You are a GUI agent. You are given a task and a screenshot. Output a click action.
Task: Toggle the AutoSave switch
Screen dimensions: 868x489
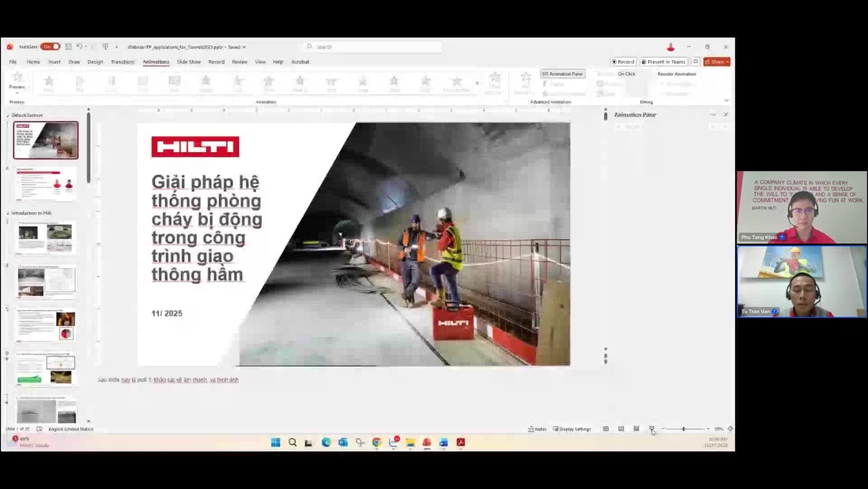(50, 47)
